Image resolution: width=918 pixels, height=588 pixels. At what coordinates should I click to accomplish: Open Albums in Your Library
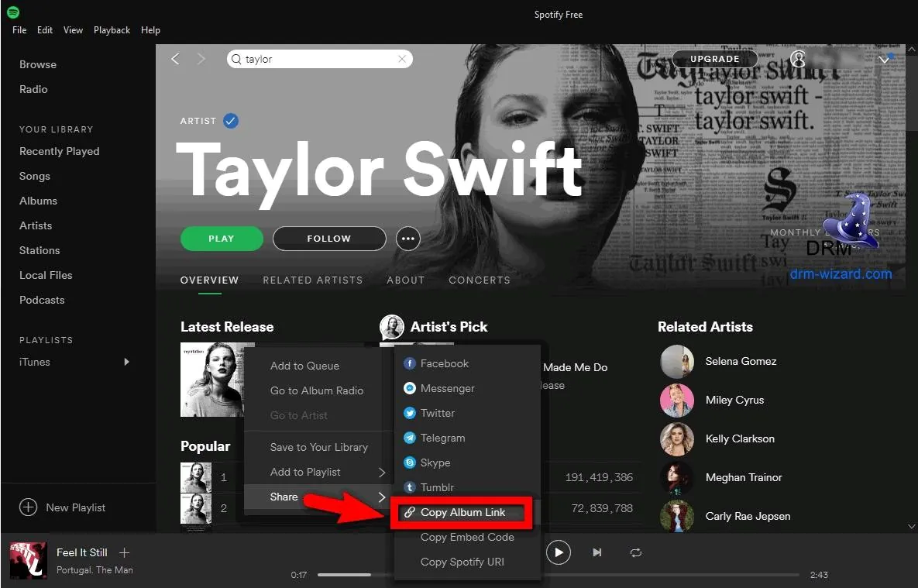point(38,201)
